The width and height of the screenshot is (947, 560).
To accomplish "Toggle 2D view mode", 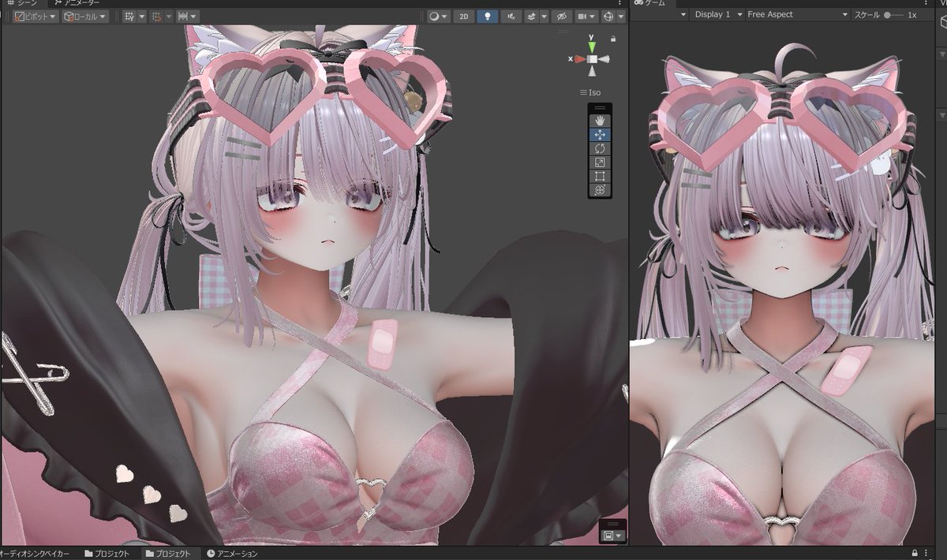I will [464, 16].
